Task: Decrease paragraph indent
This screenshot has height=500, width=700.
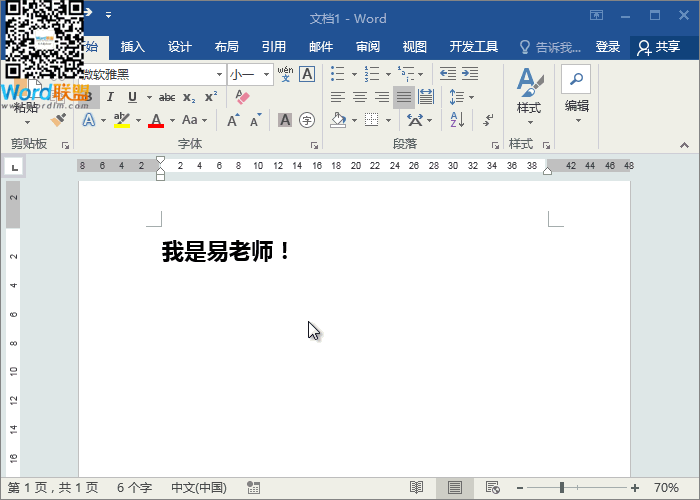Action: click(x=448, y=74)
